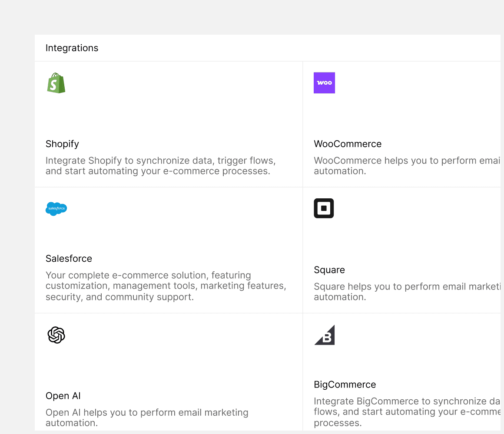Click the black Square logo icon
This screenshot has width=504, height=434.
(324, 208)
